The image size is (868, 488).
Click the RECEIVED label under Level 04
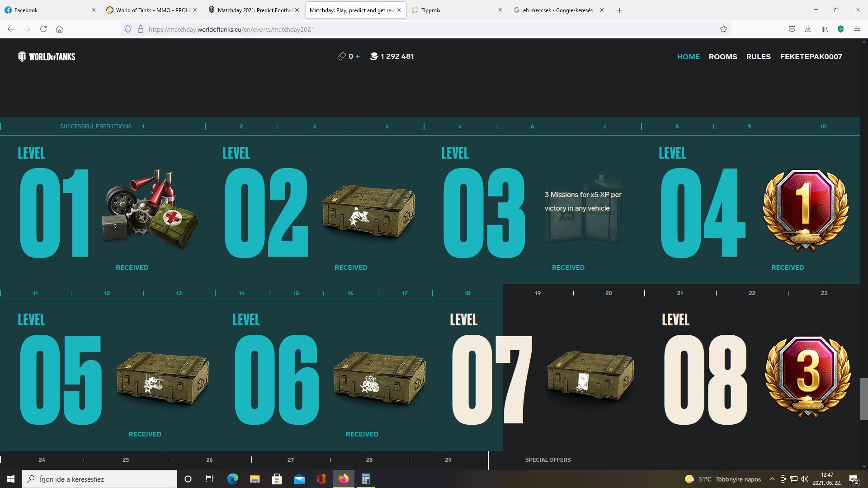tap(788, 267)
